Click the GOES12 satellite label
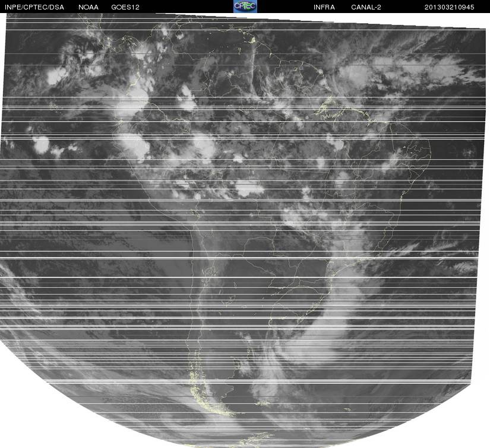Viewport: 490px width, 448px height. [125, 7]
